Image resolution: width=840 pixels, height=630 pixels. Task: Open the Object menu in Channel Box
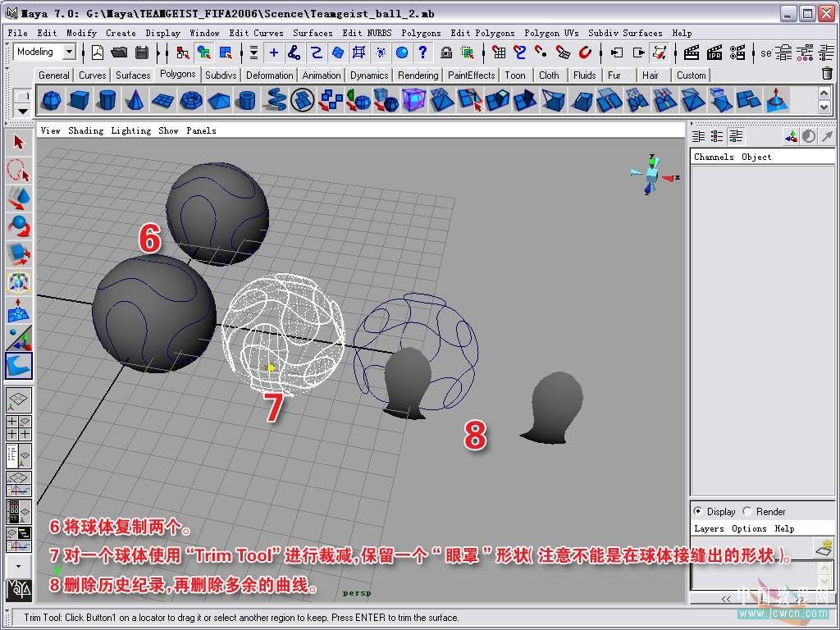[x=756, y=157]
